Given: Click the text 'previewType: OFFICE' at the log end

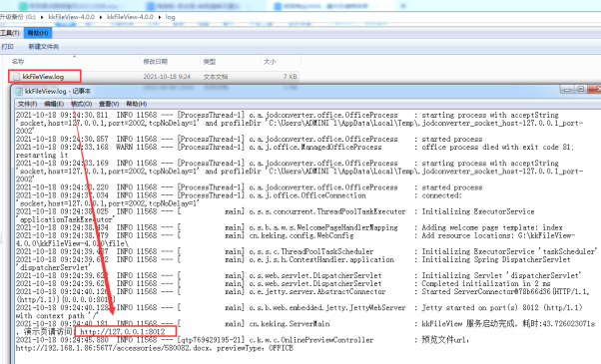Looking at the screenshot, I should click(x=255, y=348).
